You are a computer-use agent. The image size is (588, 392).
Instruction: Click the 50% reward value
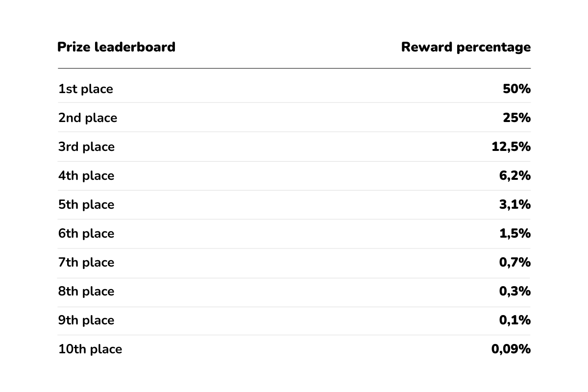(516, 89)
